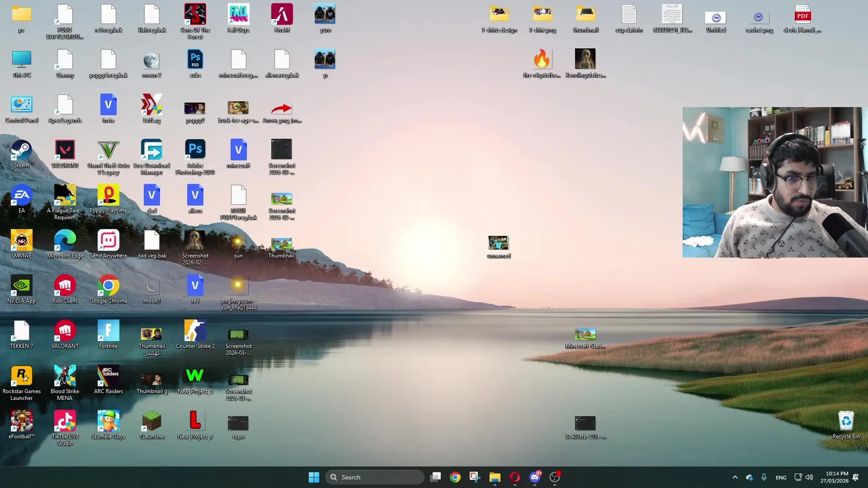Open Task View from the taskbar

pyautogui.click(x=436, y=477)
